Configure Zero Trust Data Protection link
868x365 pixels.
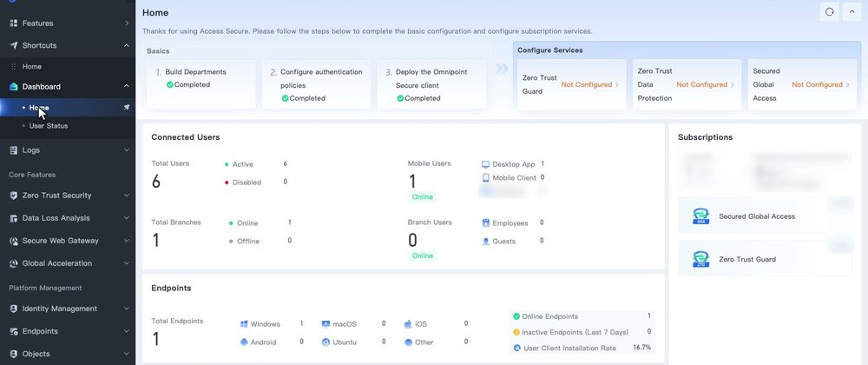[705, 85]
